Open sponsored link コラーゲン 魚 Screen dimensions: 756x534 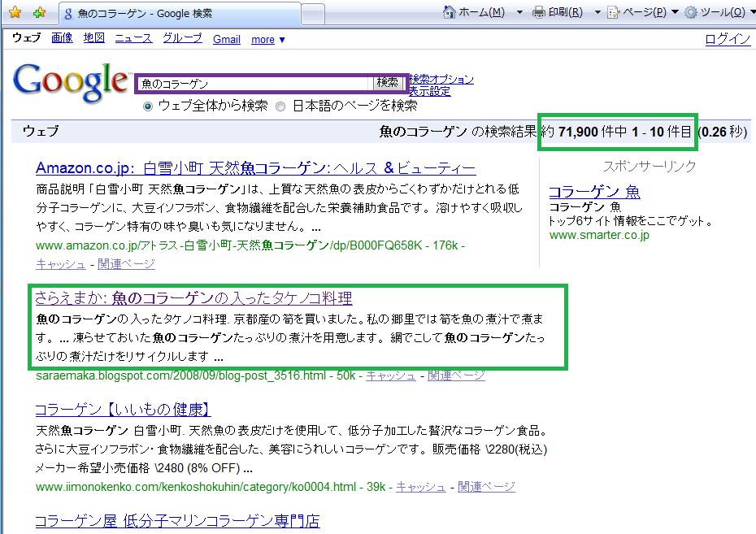tap(594, 192)
